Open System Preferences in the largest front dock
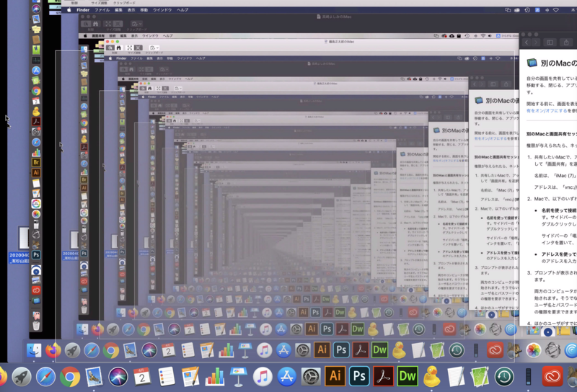This screenshot has width=577, height=392. pyautogui.click(x=311, y=377)
